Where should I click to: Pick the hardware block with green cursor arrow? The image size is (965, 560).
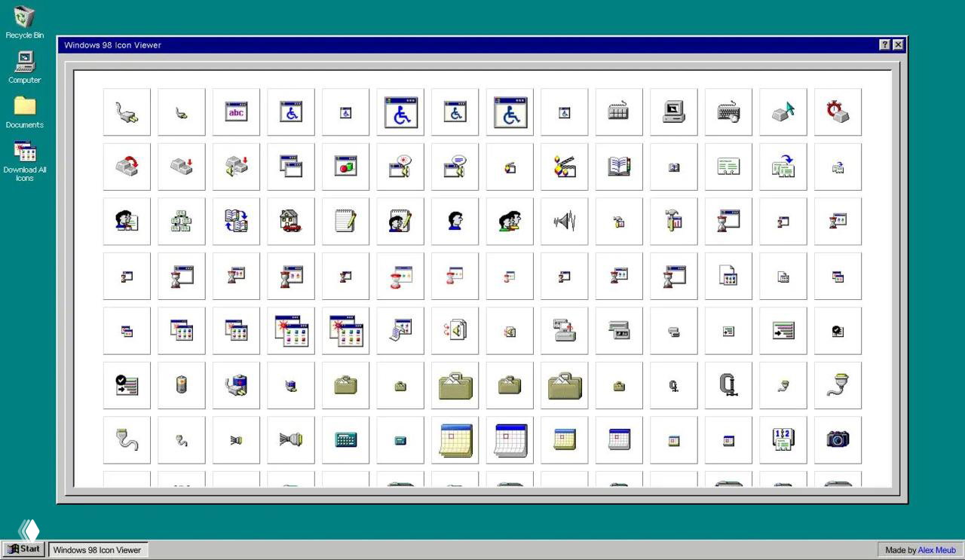[783, 112]
